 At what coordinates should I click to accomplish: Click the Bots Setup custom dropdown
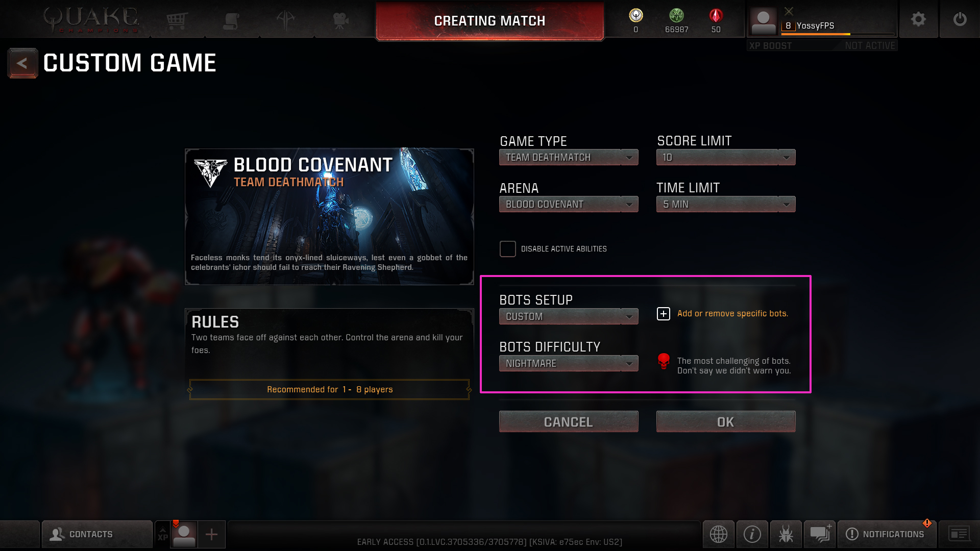568,316
